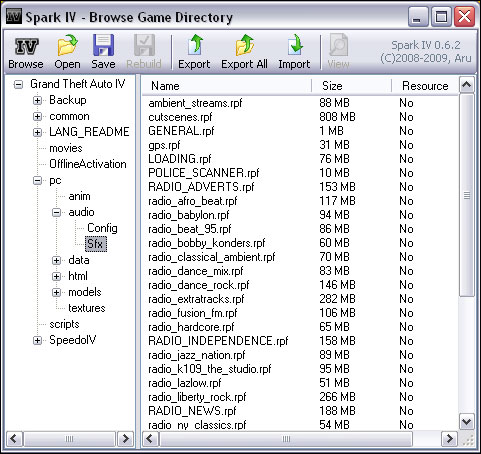481x454 pixels.
Task: Sort file list by Size column
Action: tap(351, 86)
